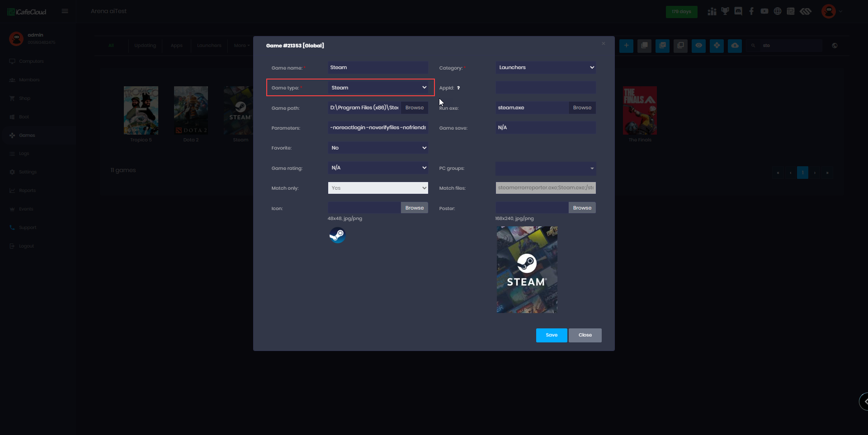868x435 pixels.
Task: Click The Finals game thumbnail
Action: (640, 110)
